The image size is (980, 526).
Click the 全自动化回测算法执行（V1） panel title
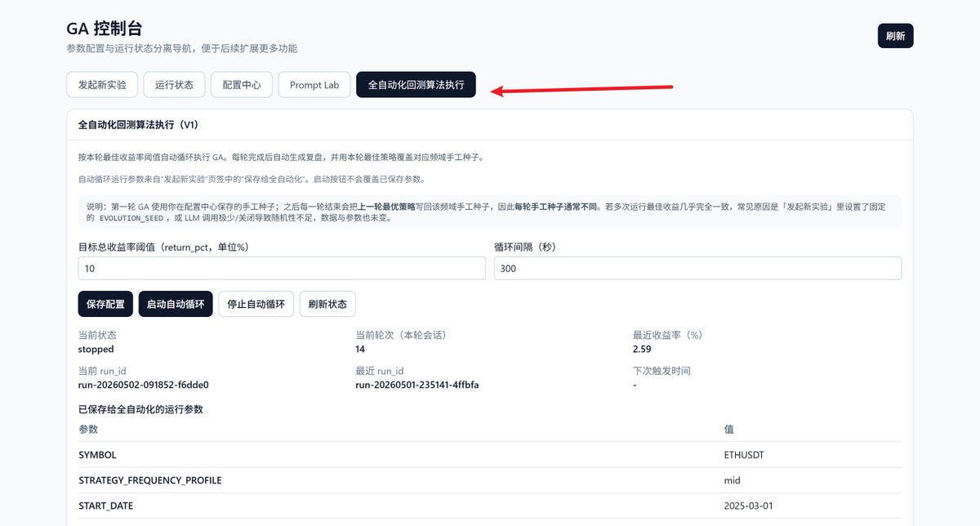click(138, 125)
